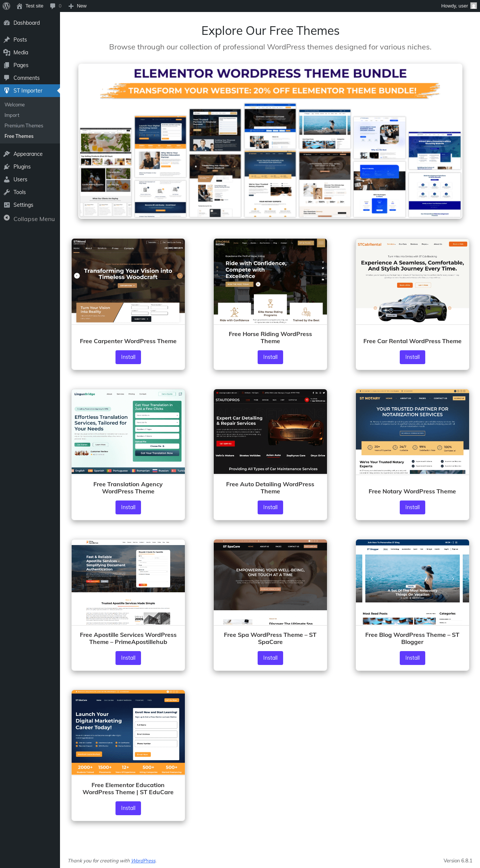Open the Elementor WordPress Theme Bundle banner
This screenshot has width=480, height=868.
pyautogui.click(x=270, y=141)
